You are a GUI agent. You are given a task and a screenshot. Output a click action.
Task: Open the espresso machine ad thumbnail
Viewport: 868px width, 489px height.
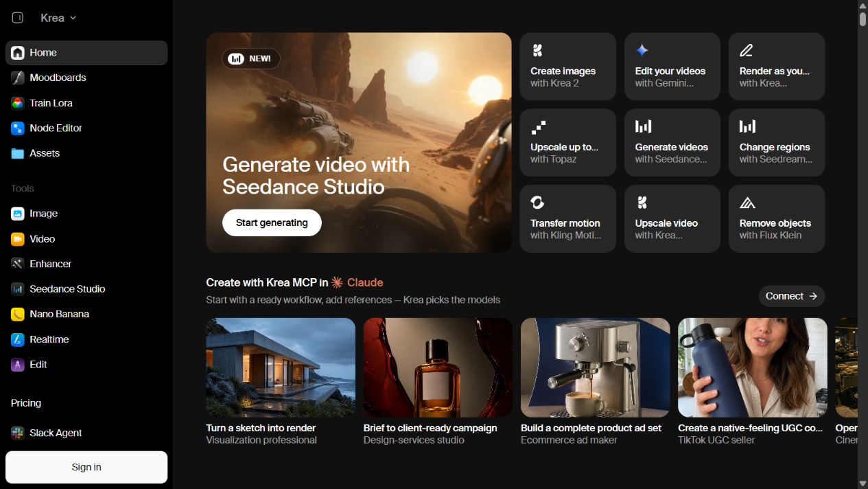point(596,367)
